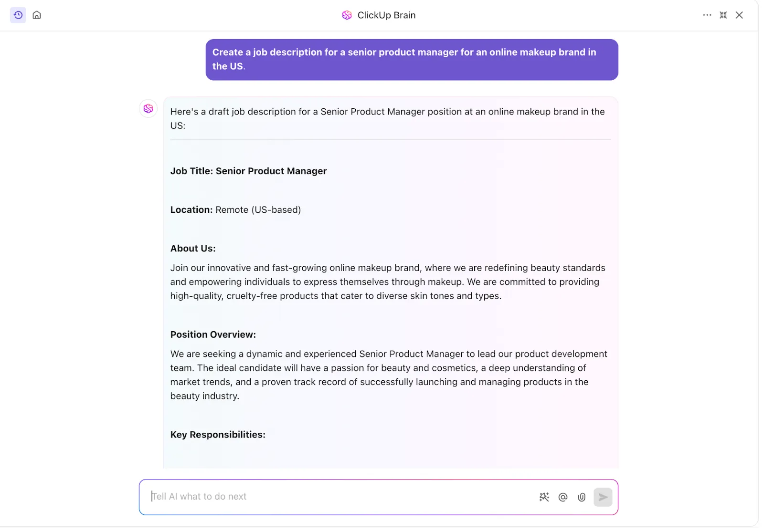
Task: Click the ClickUp Brain logo in header
Action: pos(347,15)
